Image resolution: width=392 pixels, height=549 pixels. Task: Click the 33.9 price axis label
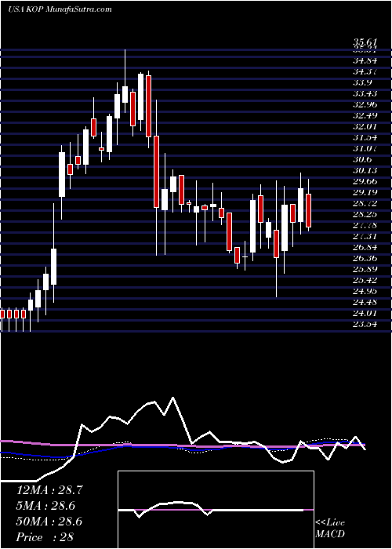click(363, 82)
